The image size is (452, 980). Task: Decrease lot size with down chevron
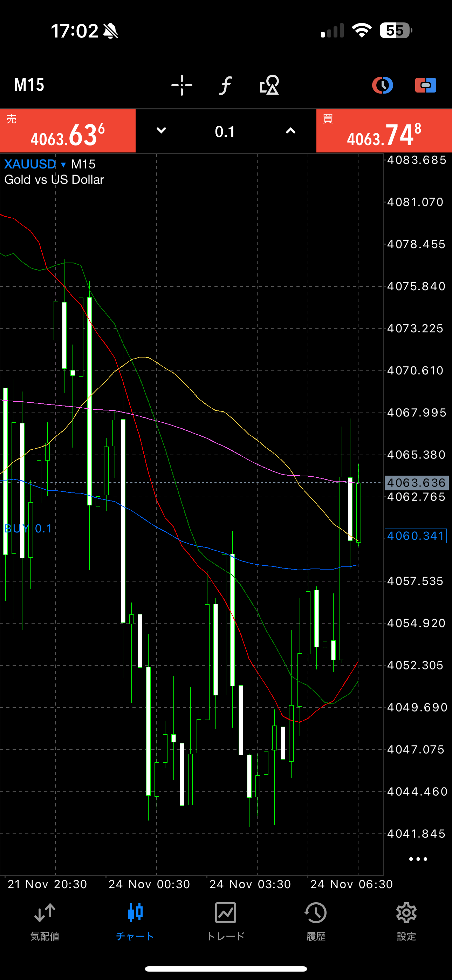click(x=161, y=131)
